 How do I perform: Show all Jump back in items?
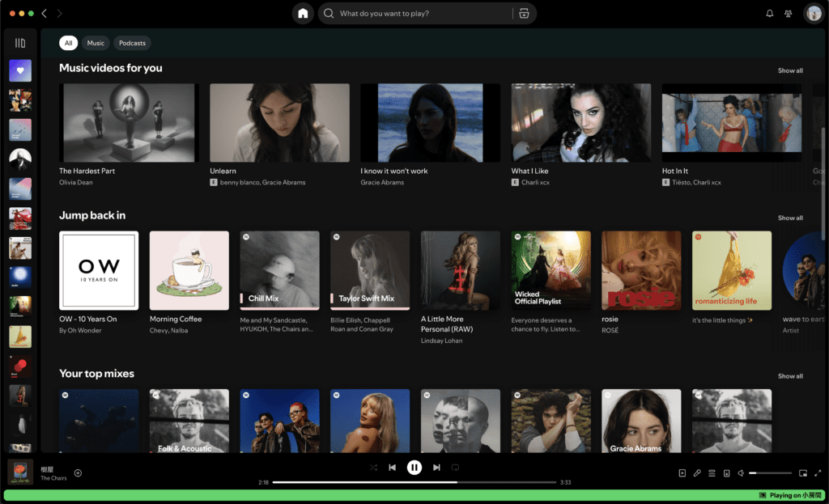[790, 218]
